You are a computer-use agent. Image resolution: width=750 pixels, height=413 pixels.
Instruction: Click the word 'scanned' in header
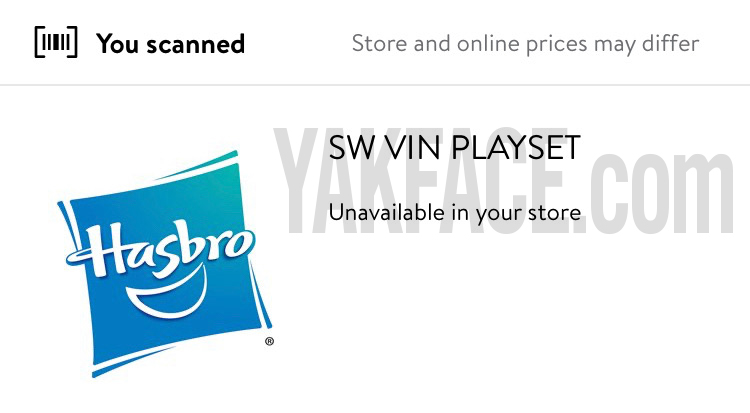pos(196,44)
